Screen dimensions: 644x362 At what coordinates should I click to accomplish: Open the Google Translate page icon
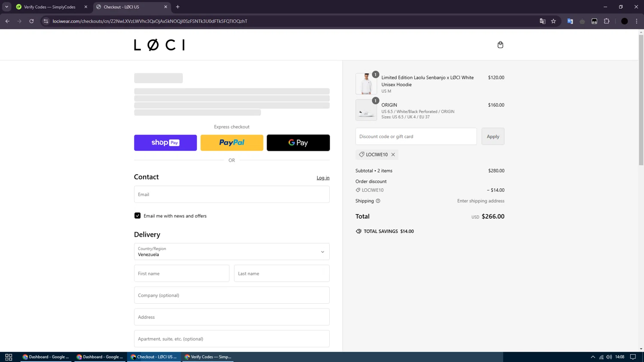pyautogui.click(x=542, y=21)
